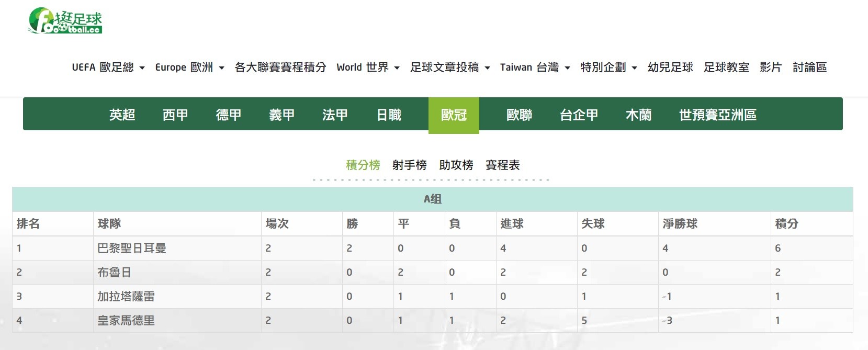Image resolution: width=868 pixels, height=350 pixels.
Task: Open the 射手榜 top scorers sub-tab
Action: [x=410, y=165]
